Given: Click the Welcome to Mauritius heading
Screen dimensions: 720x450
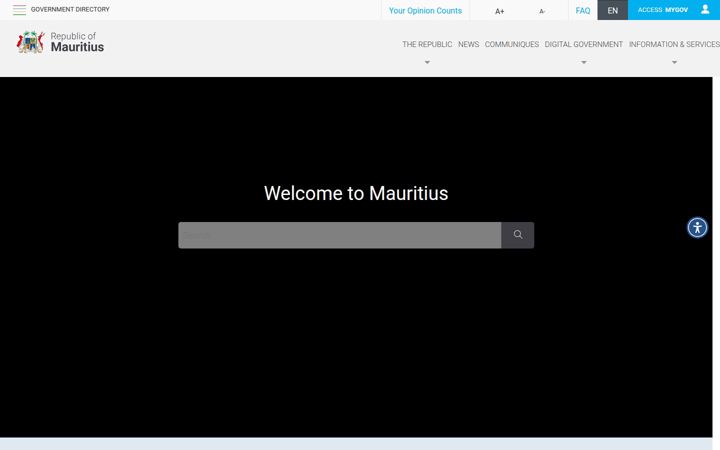Looking at the screenshot, I should [x=356, y=193].
